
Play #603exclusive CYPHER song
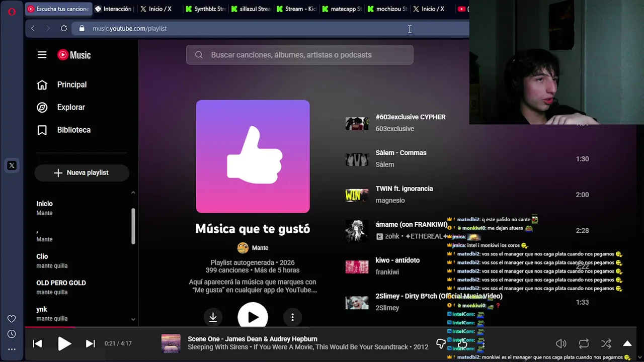tap(411, 117)
